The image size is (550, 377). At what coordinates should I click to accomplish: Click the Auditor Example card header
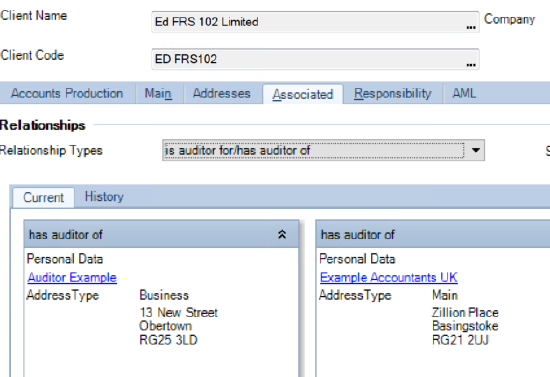click(x=161, y=234)
